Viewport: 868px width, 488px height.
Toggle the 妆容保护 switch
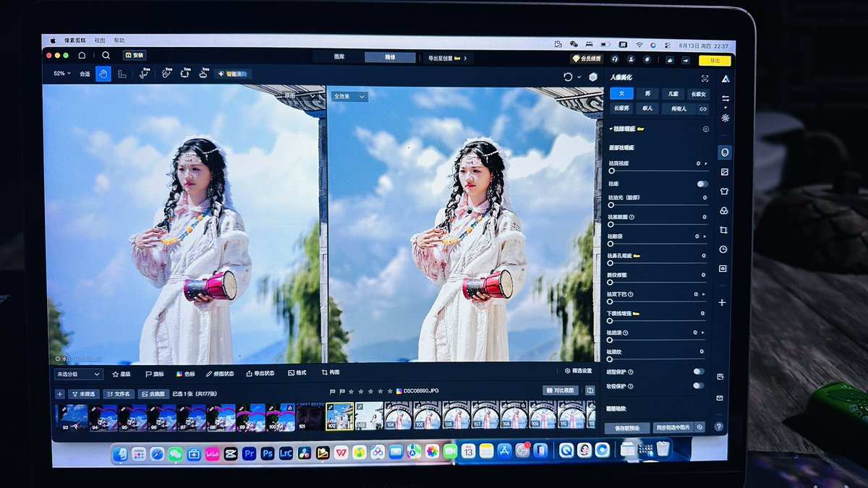coord(698,385)
